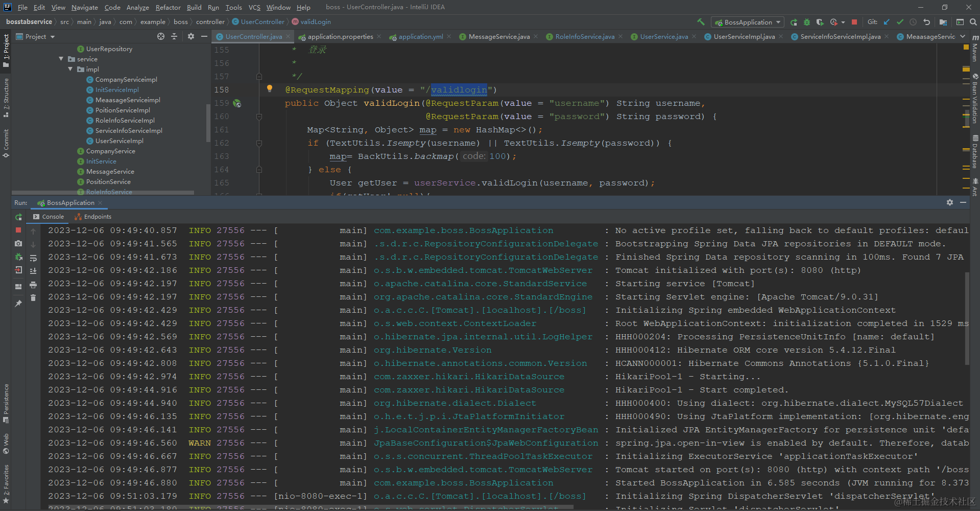Click the locate-in-project crosshair icon

[x=161, y=36]
